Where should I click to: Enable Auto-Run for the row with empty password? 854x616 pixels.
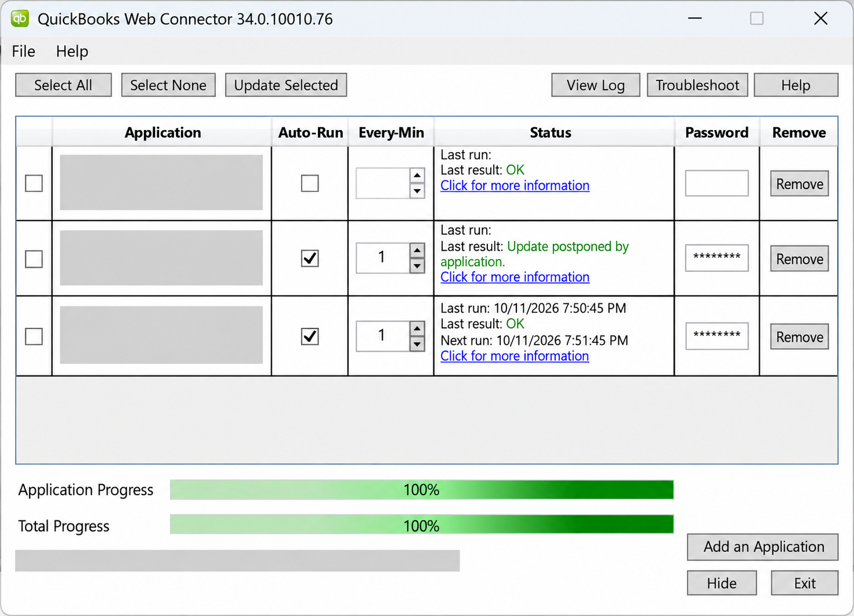(310, 183)
